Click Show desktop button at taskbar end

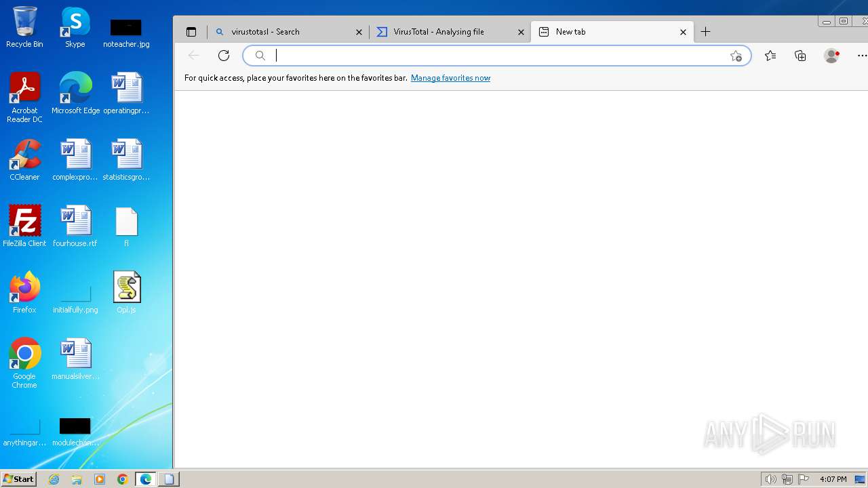[x=861, y=479]
